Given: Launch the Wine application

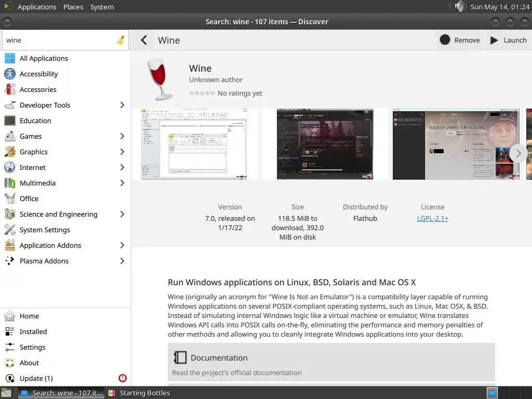Looking at the screenshot, I should pyautogui.click(x=509, y=40).
